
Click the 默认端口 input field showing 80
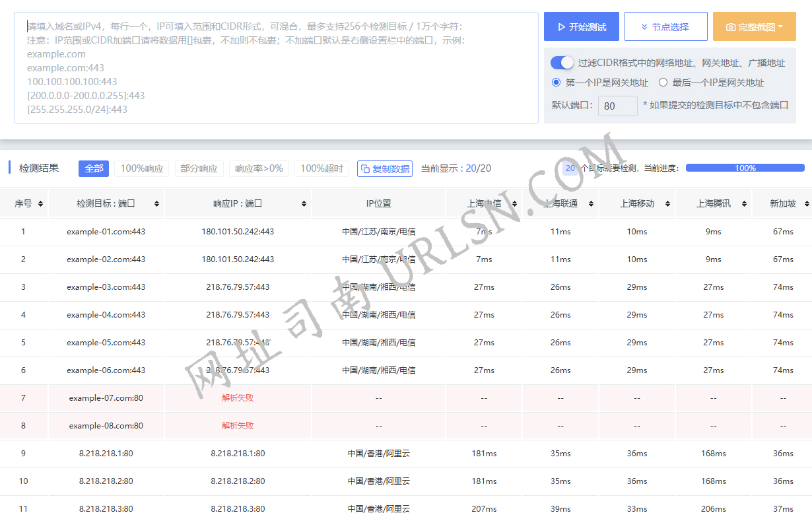[617, 106]
